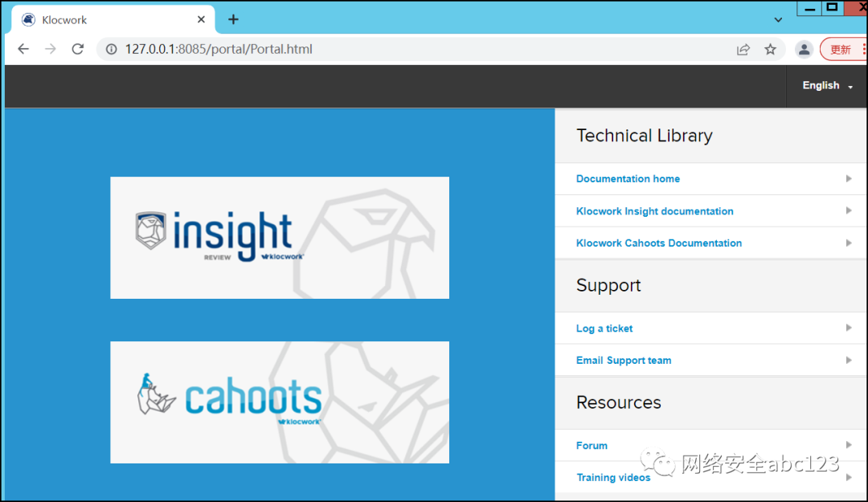This screenshot has height=502, width=868.
Task: Click the share page icon
Action: click(x=743, y=49)
